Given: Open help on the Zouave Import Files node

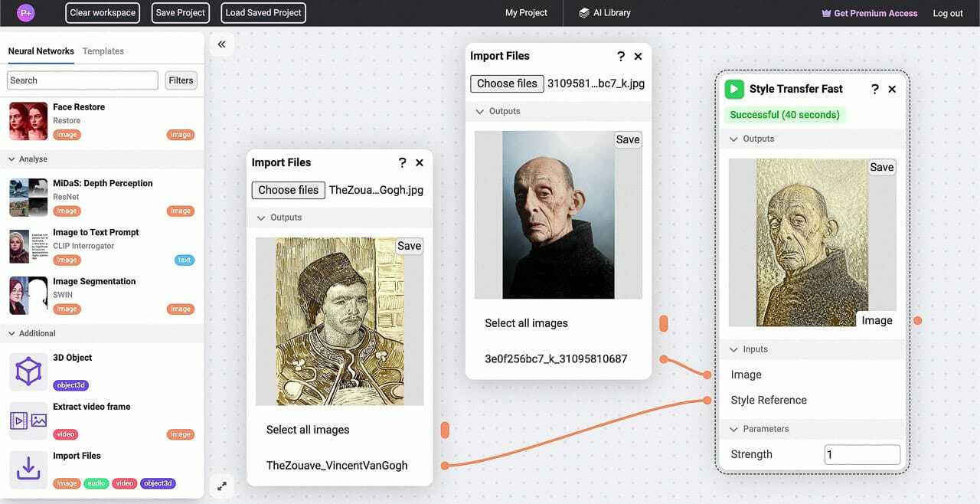Looking at the screenshot, I should coord(402,162).
